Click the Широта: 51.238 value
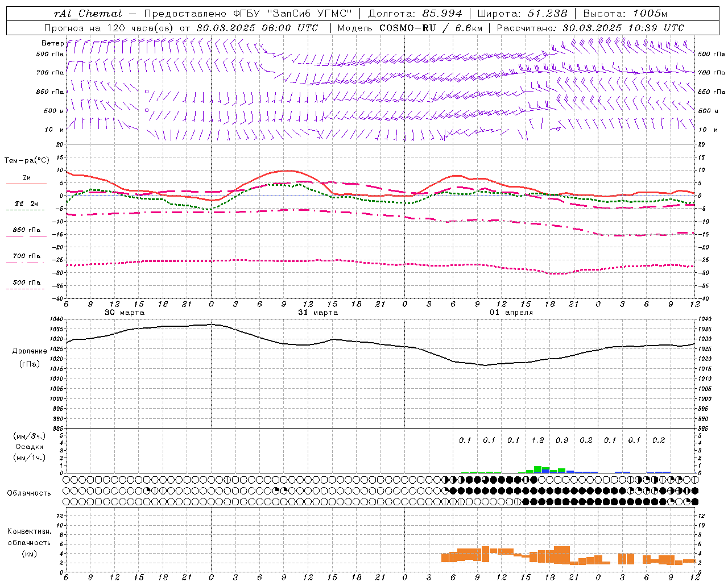 pyautogui.click(x=522, y=14)
